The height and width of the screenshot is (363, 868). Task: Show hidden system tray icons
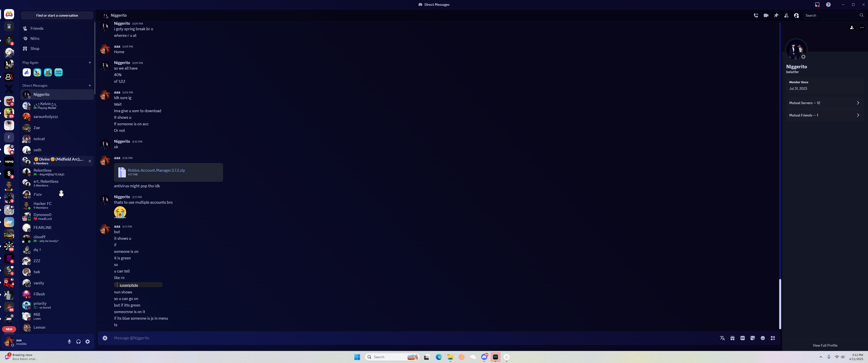821,357
